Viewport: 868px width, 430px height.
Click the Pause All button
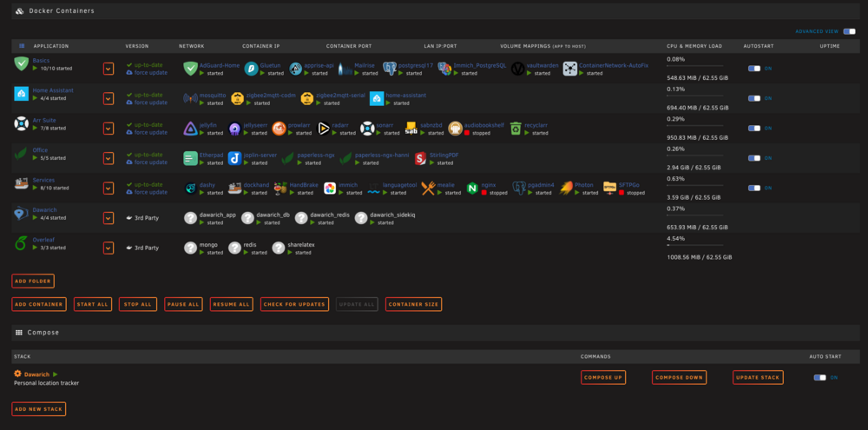click(183, 304)
